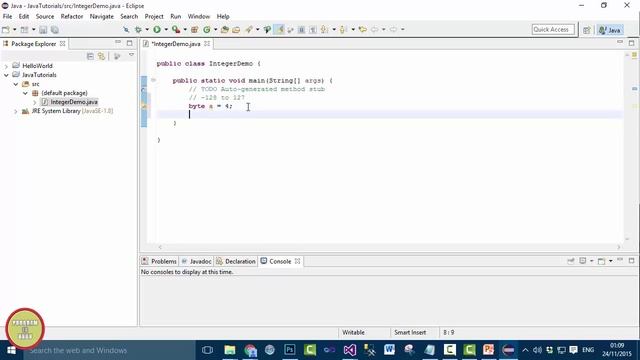The width and height of the screenshot is (640, 360).
Task: Click the Run External Tools icon
Action: tap(176, 30)
